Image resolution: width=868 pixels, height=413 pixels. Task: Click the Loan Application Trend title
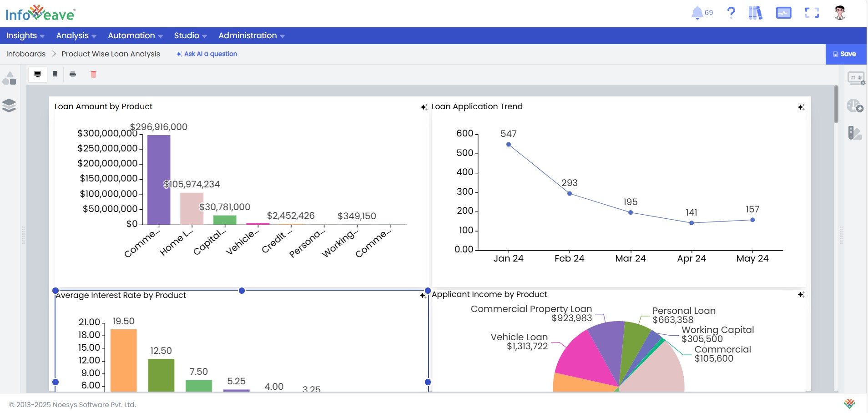pyautogui.click(x=477, y=106)
